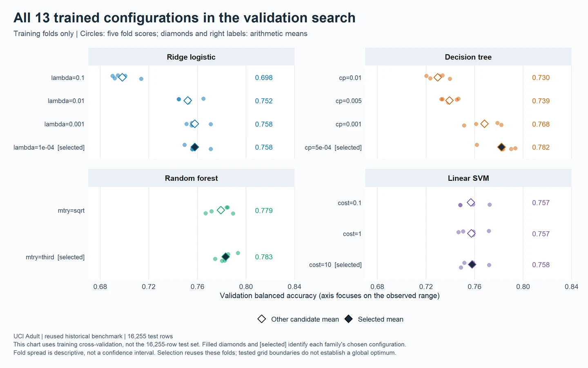Viewport: 588px width, 368px height.
Task: Click the Linear SVM panel header
Action: tap(468, 178)
